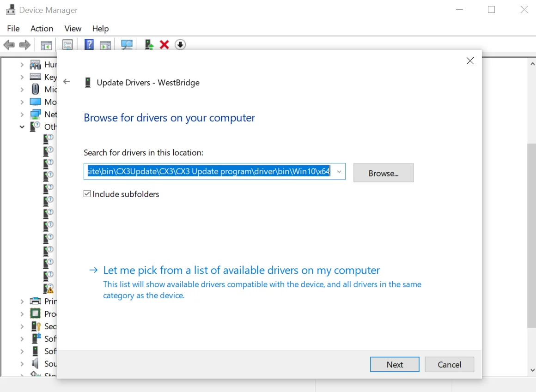Image resolution: width=536 pixels, height=392 pixels.
Task: Select the Monitors category screen icon
Action: (35, 102)
